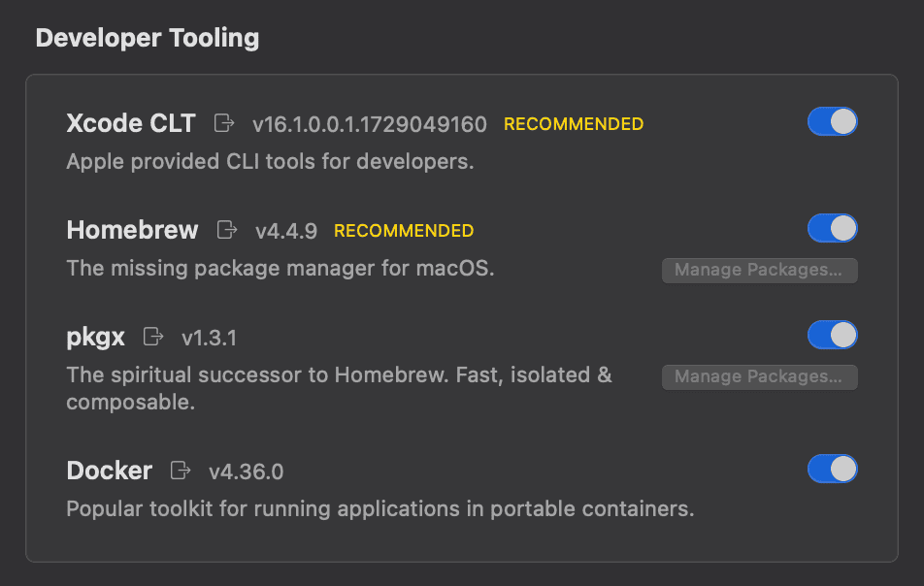Disable the Docker toggle switch
The width and height of the screenshot is (924, 586).
832,470
